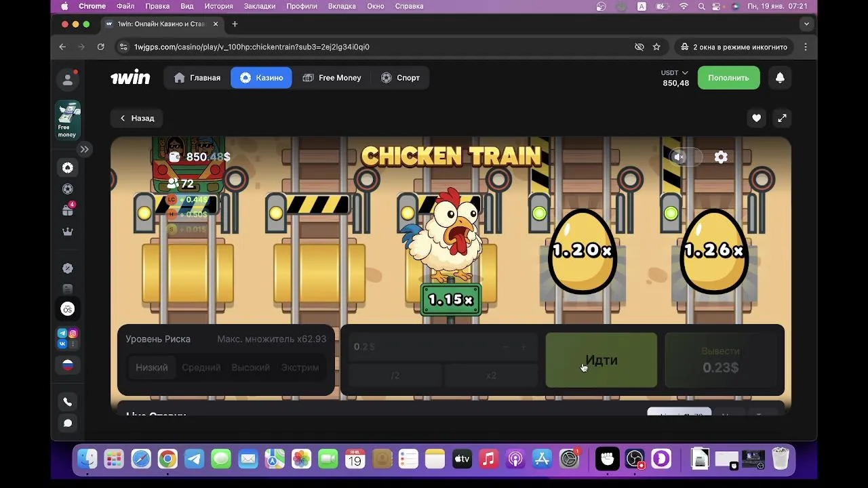This screenshot has width=868, height=488.
Task: Cash out with Вывести 0.23$ button
Action: 721,360
